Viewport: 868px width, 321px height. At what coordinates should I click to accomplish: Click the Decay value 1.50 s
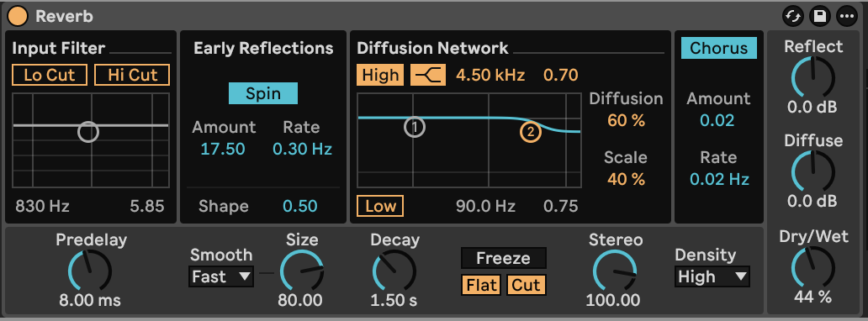394,301
